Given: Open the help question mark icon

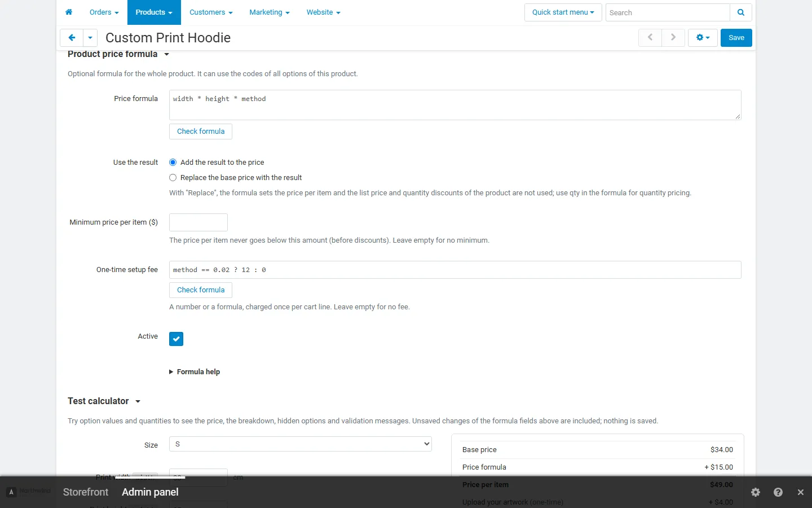Looking at the screenshot, I should click(778, 492).
